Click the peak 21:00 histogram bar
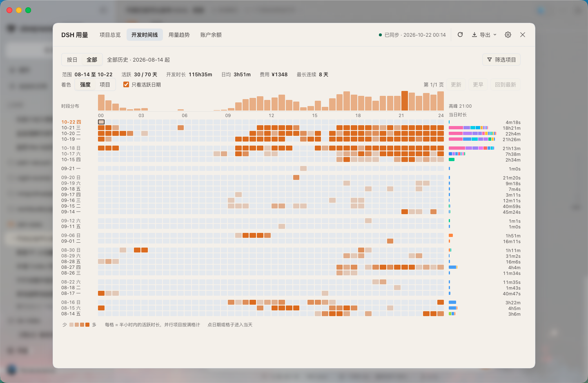Screen dimensions: 588x383 click(x=405, y=101)
